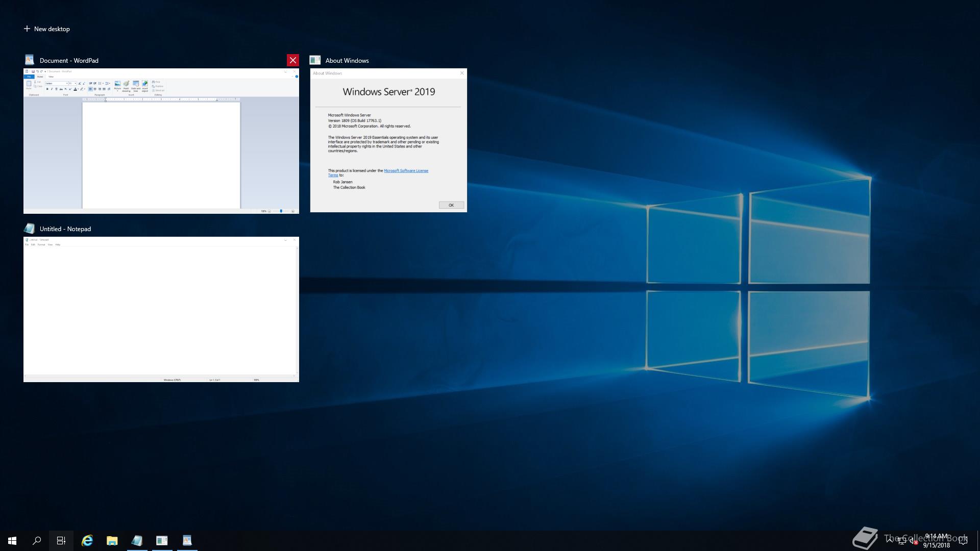Toggle the Task View taskbar button
Screen dimensions: 980x551
[61, 541]
